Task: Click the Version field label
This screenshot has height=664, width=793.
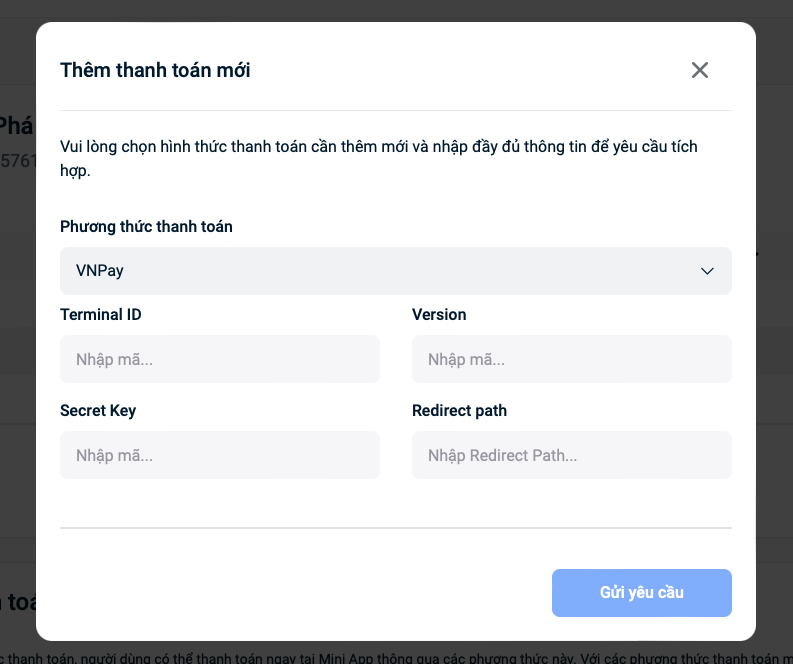Action: point(439,315)
